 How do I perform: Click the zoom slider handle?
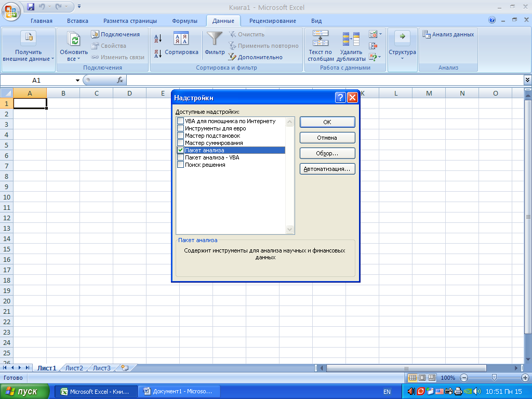click(x=495, y=377)
